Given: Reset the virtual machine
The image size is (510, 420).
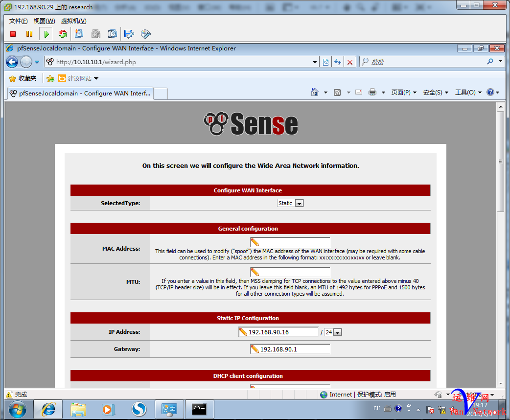Looking at the screenshot, I should click(63, 34).
